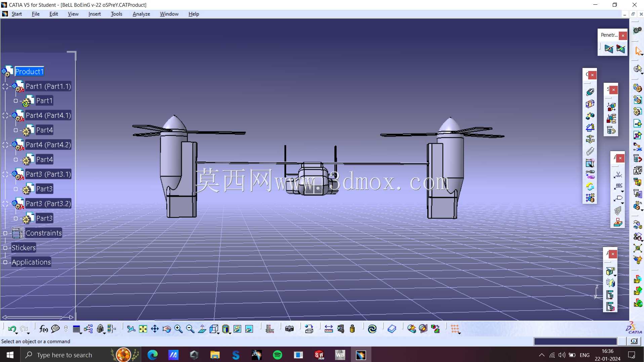Open the Lock tool dropdown arrow

click(x=104, y=333)
